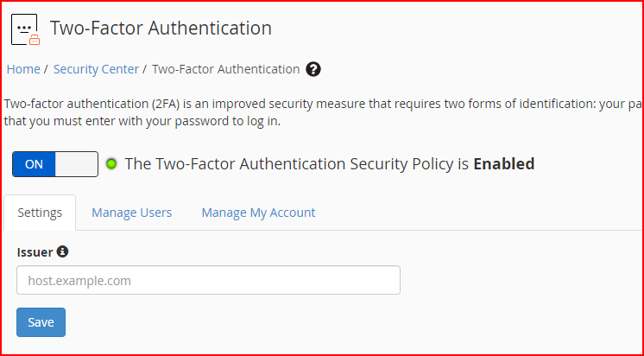The height and width of the screenshot is (356, 644).
Task: Go to Home breadcrumb link
Action: (23, 69)
